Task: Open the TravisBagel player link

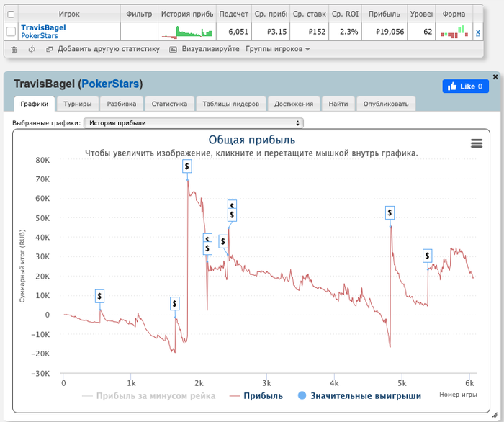Action: (43, 27)
